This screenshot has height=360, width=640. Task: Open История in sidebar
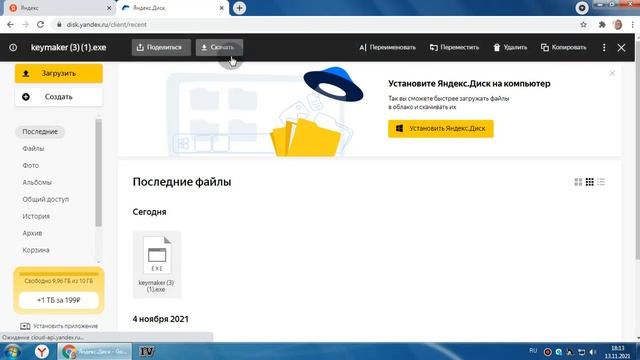click(36, 216)
